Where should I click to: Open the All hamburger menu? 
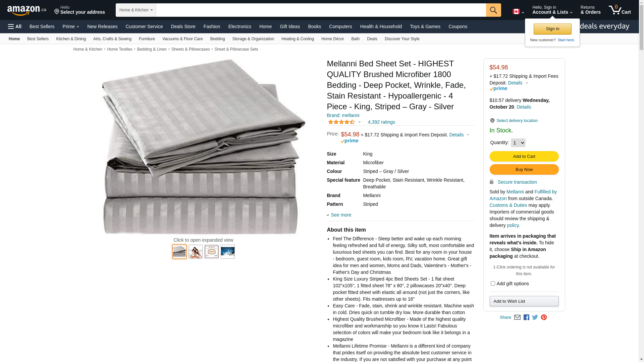(15, 26)
